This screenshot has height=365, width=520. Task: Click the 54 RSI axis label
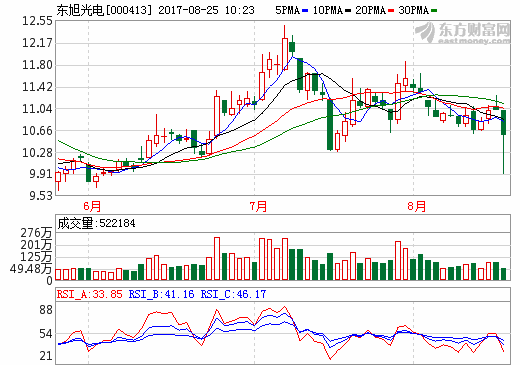(46, 334)
